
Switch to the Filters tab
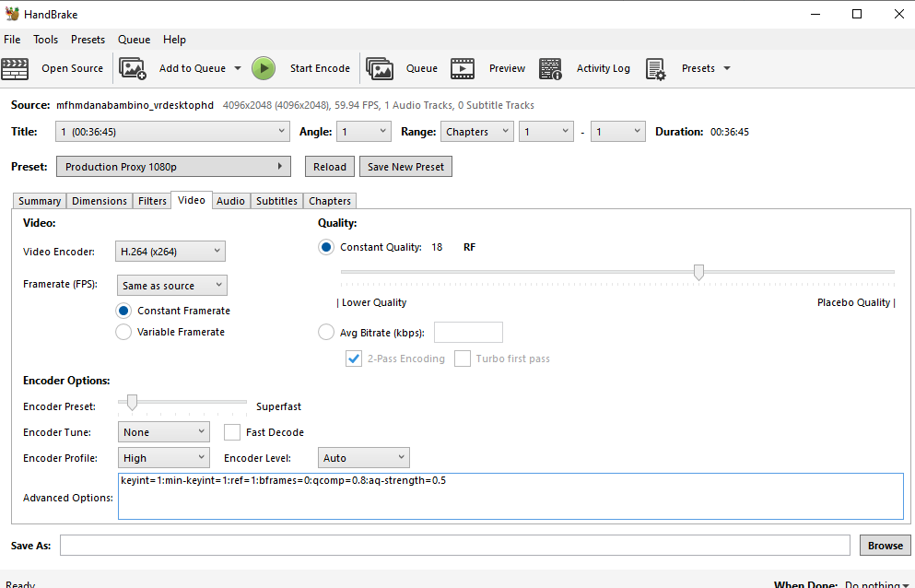coord(152,201)
